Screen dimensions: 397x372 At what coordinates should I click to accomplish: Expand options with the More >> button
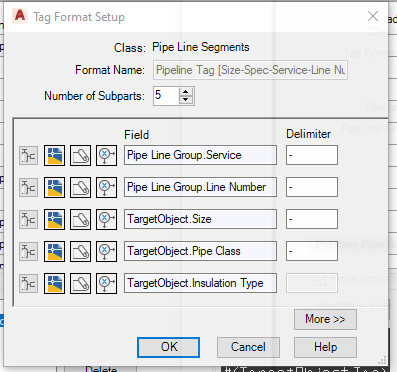325,319
